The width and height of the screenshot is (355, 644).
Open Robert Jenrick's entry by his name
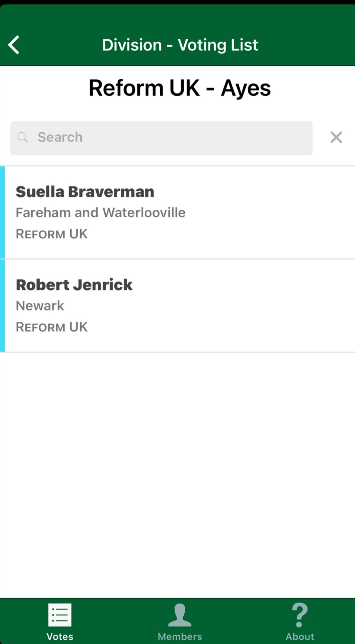click(x=74, y=285)
